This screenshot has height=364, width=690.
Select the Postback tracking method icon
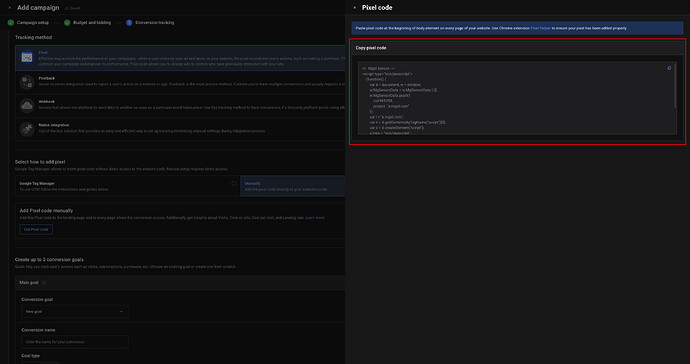click(27, 82)
